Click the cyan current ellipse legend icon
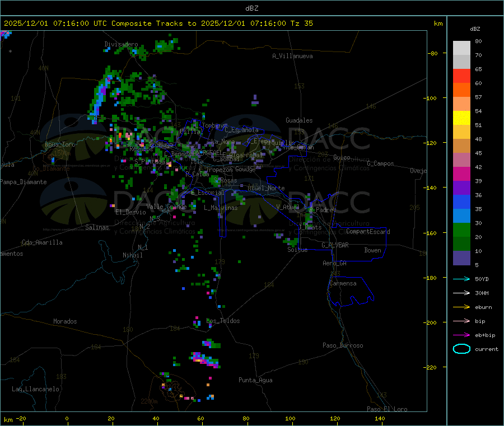This screenshot has width=504, height=426. coord(461,349)
